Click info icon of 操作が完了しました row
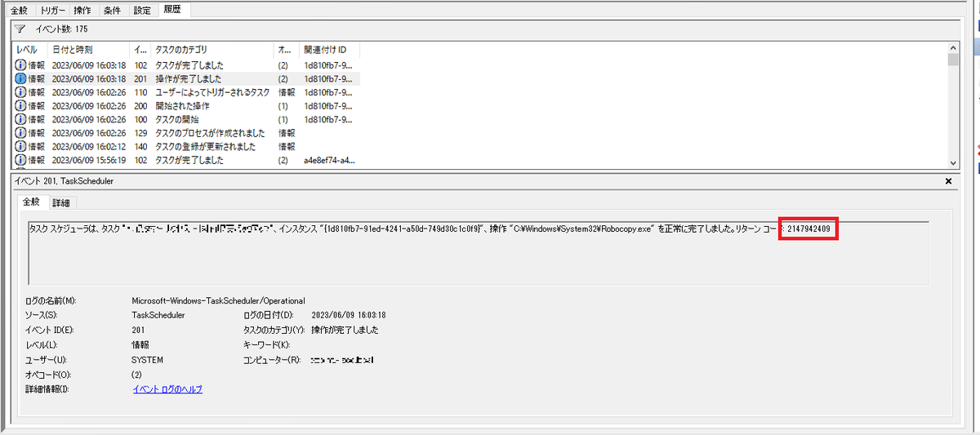This screenshot has width=980, height=435. [x=20, y=78]
